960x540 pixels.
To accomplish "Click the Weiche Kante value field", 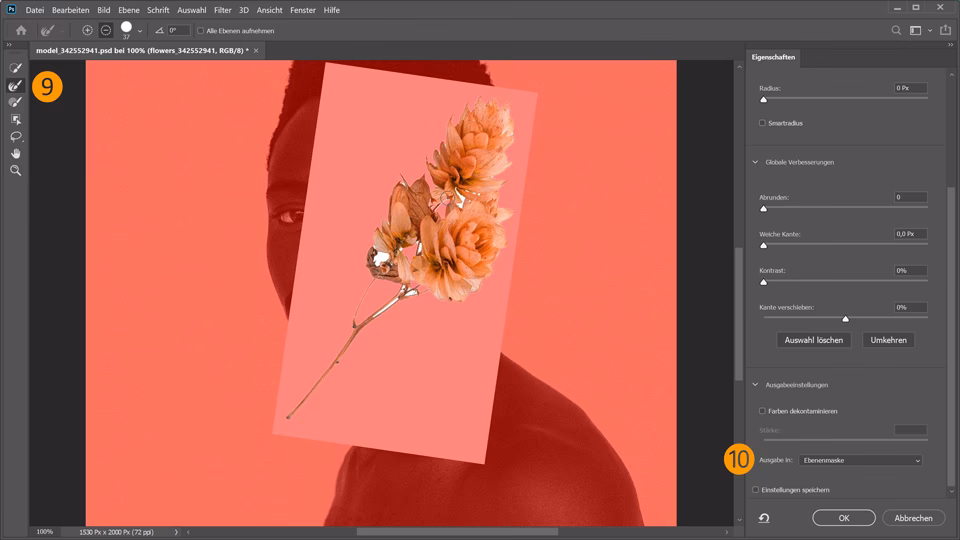I will 910,234.
